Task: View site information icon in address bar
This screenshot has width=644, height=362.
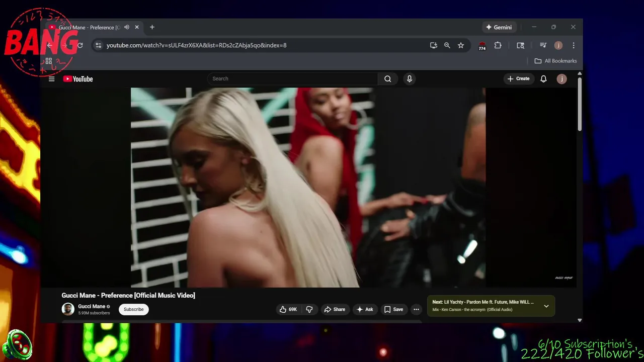Action: coord(98,45)
